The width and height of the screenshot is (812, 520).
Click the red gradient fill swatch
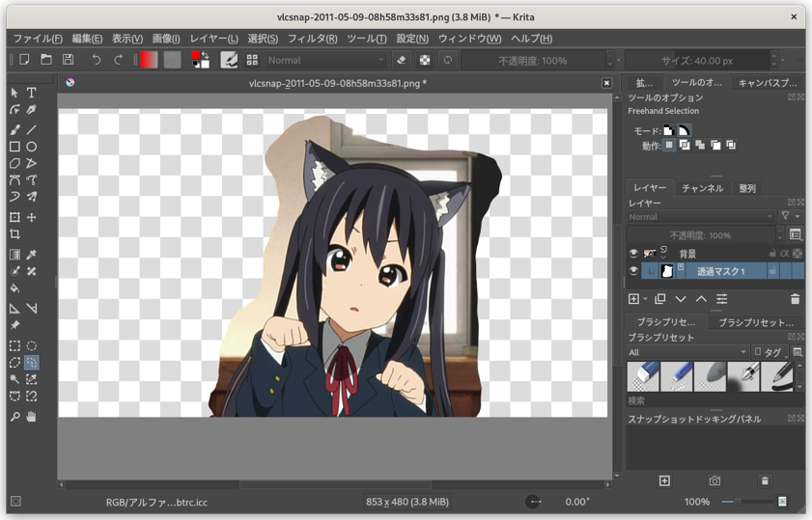click(149, 60)
